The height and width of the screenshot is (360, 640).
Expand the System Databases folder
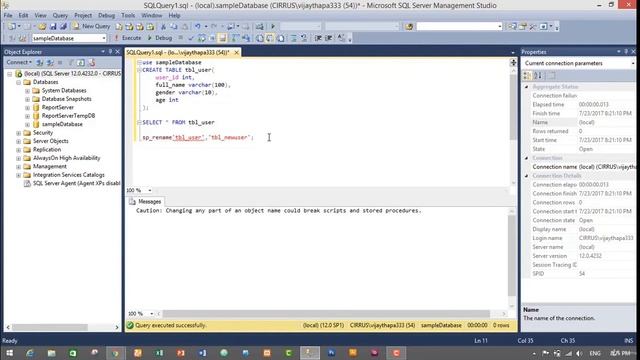tap(27, 91)
